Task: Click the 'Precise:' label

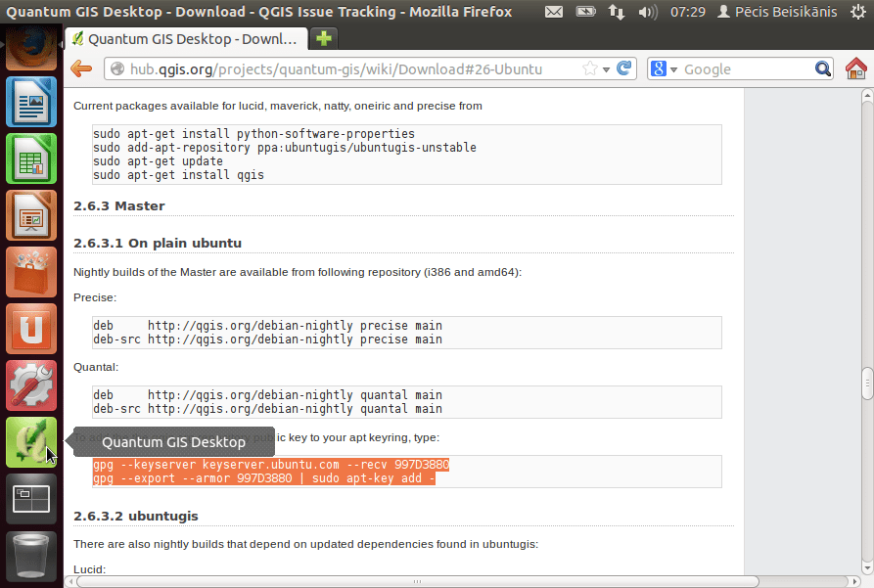Action: point(95,297)
